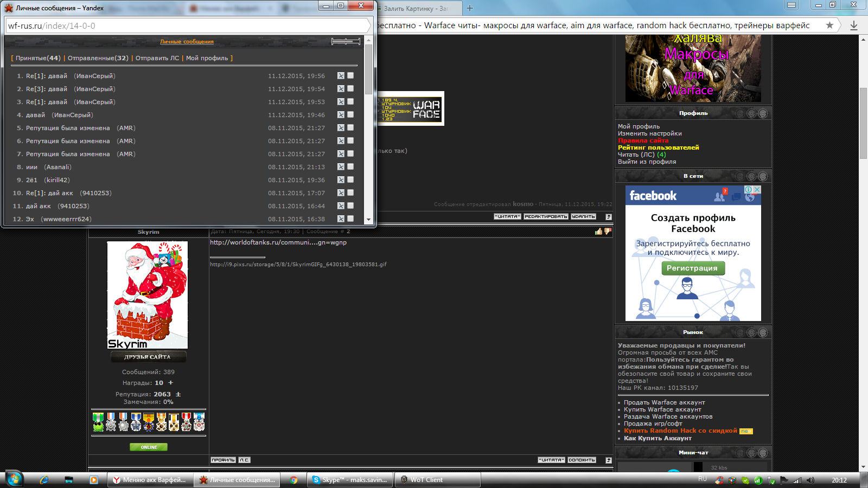The width and height of the screenshot is (868, 488).
Task: Click the plus icon next to Награды
Action: pyautogui.click(x=170, y=383)
